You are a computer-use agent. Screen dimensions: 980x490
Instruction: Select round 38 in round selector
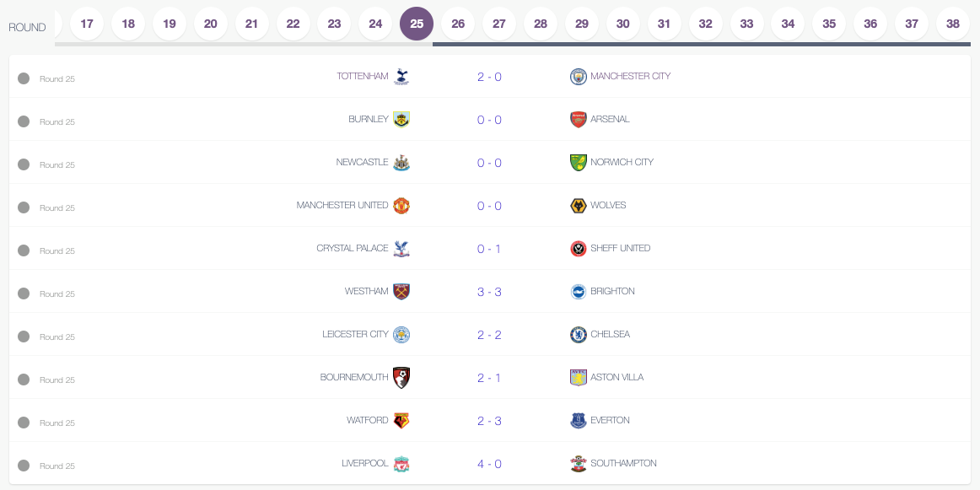pos(953,24)
